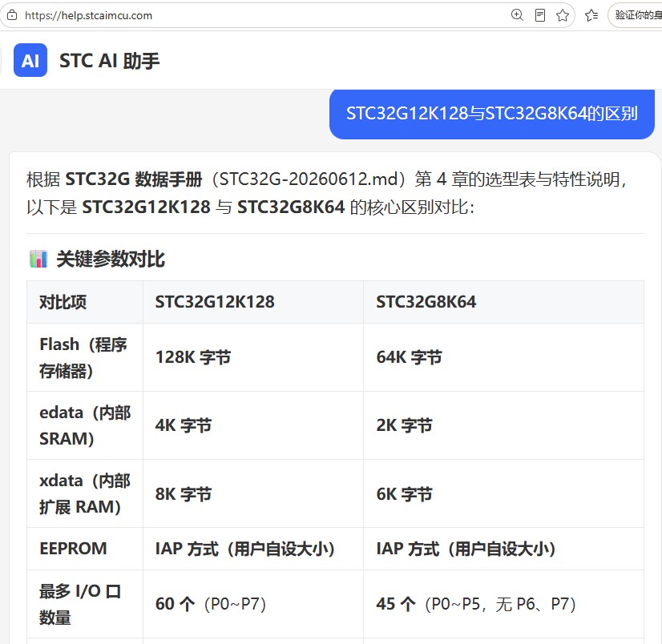This screenshot has height=644, width=662.
Task: Bookmark this page with the star icon
Action: (x=563, y=15)
